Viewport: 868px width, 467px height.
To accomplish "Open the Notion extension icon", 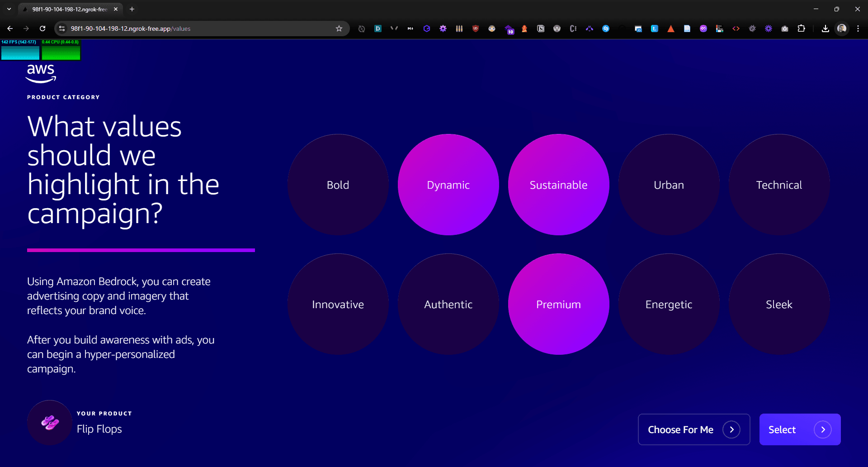I will [541, 29].
